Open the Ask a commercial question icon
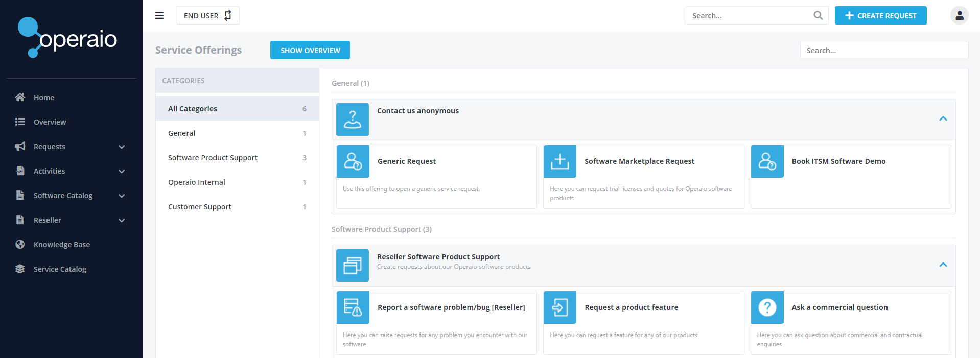 point(767,307)
